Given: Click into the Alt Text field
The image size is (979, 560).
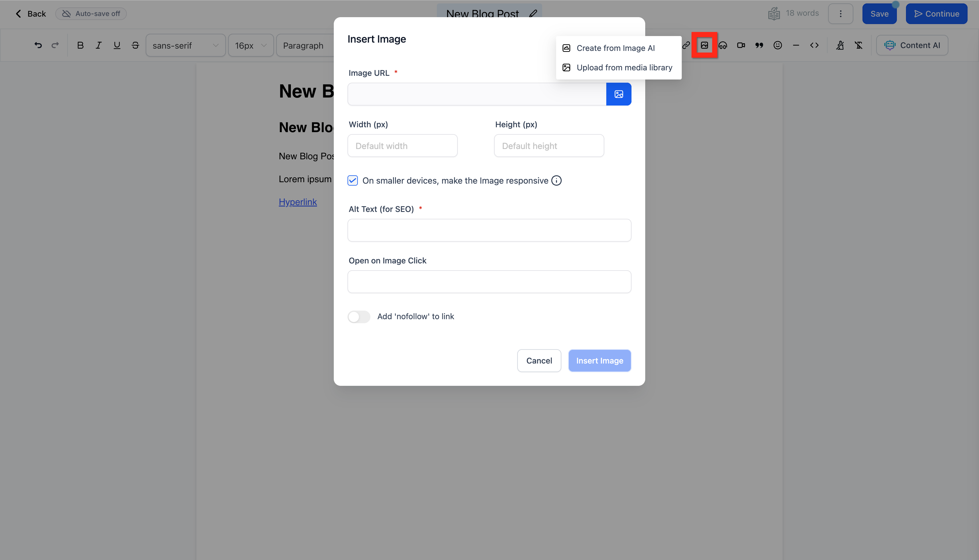Looking at the screenshot, I should click(489, 230).
